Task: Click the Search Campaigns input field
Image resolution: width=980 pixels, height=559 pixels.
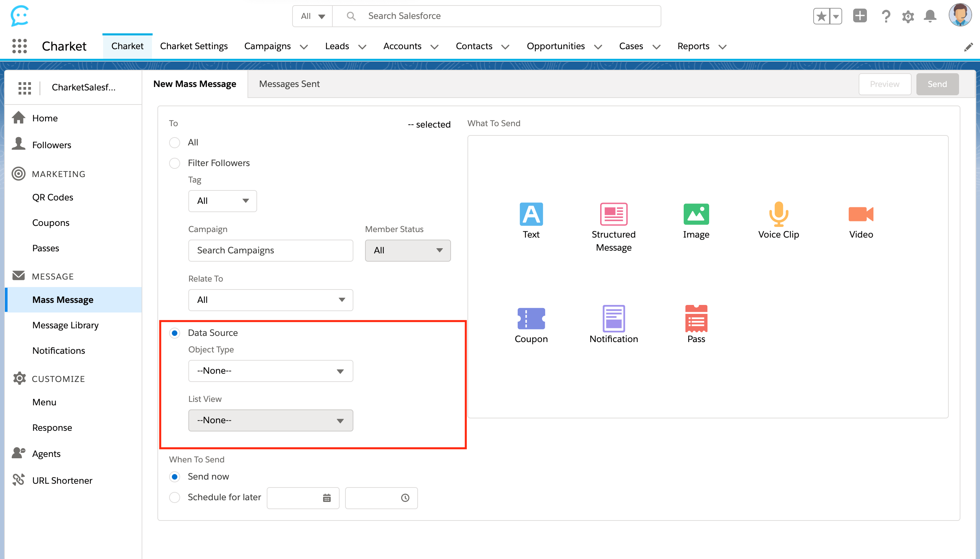Action: point(270,250)
